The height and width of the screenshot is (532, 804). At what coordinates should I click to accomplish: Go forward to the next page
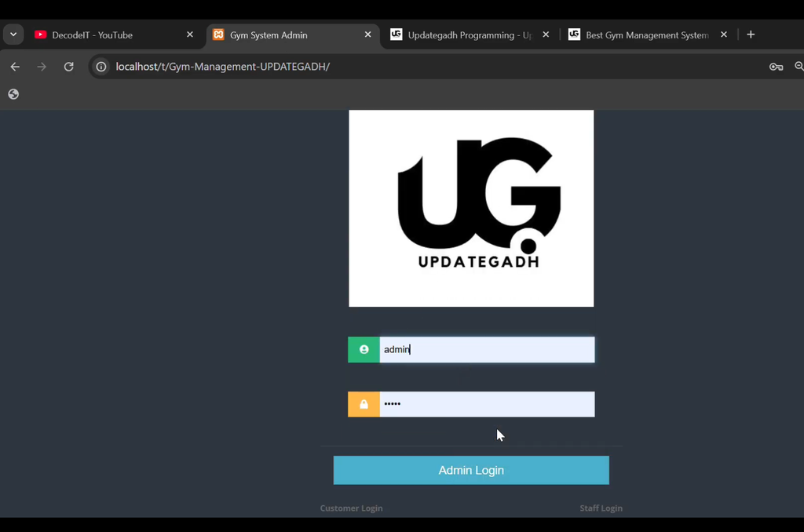[42, 67]
